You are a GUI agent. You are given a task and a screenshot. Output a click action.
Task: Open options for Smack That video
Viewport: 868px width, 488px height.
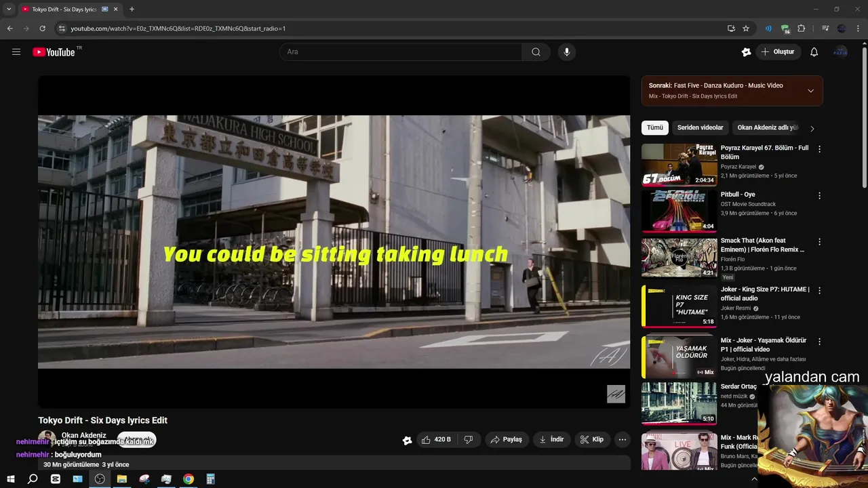[819, 241]
